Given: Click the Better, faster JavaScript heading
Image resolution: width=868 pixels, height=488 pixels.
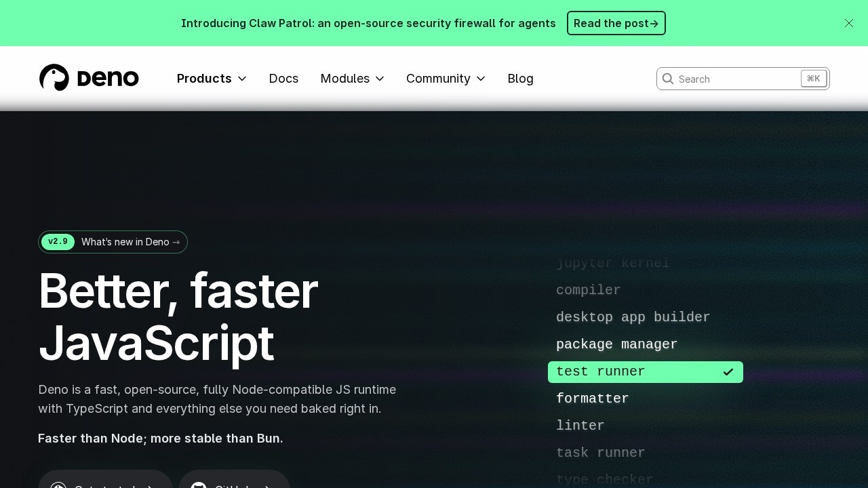Looking at the screenshot, I should click(x=178, y=317).
